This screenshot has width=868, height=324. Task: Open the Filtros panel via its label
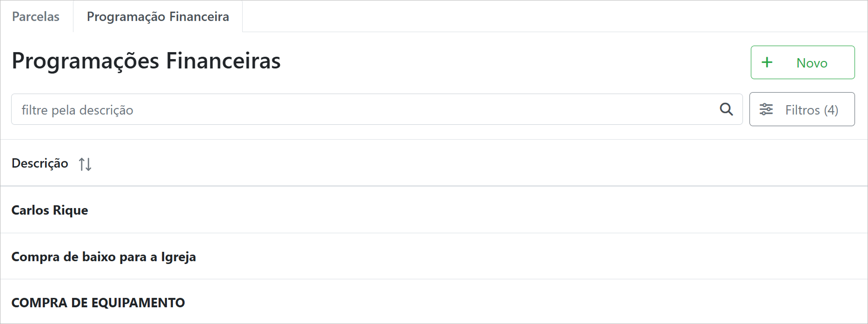(802, 110)
